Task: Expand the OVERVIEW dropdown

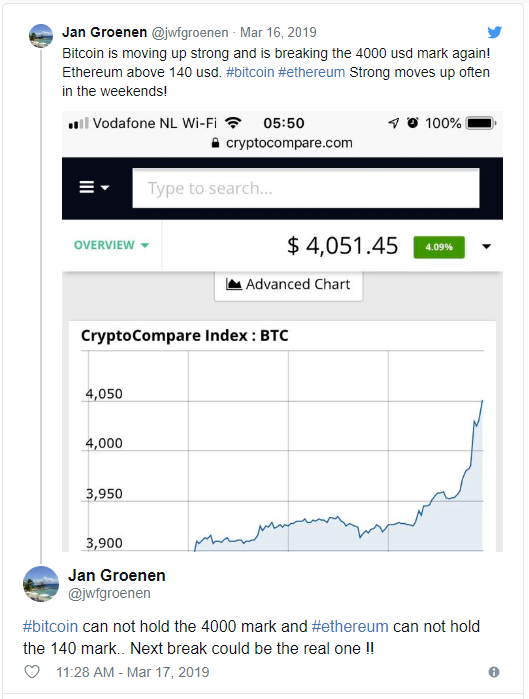Action: [111, 245]
